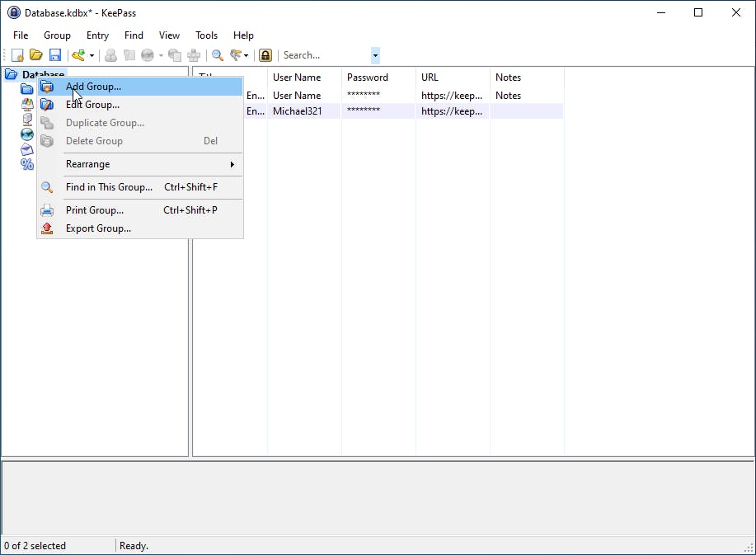Screen dimensions: 756x555
Task: Click the Find magnifier toolbar icon
Action: point(218,55)
